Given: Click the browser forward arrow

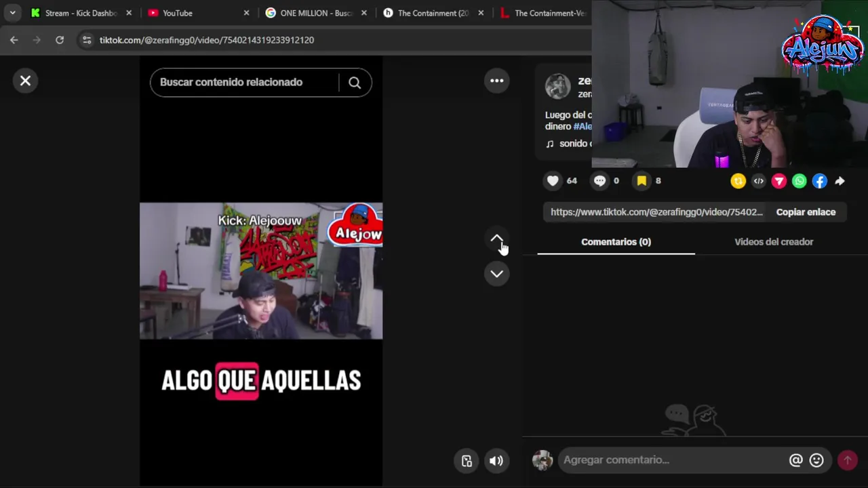Looking at the screenshot, I should [37, 40].
